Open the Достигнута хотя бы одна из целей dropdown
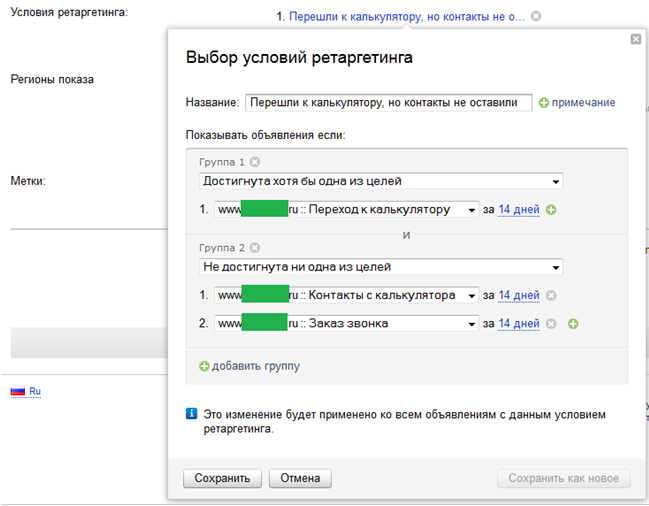 click(x=380, y=181)
